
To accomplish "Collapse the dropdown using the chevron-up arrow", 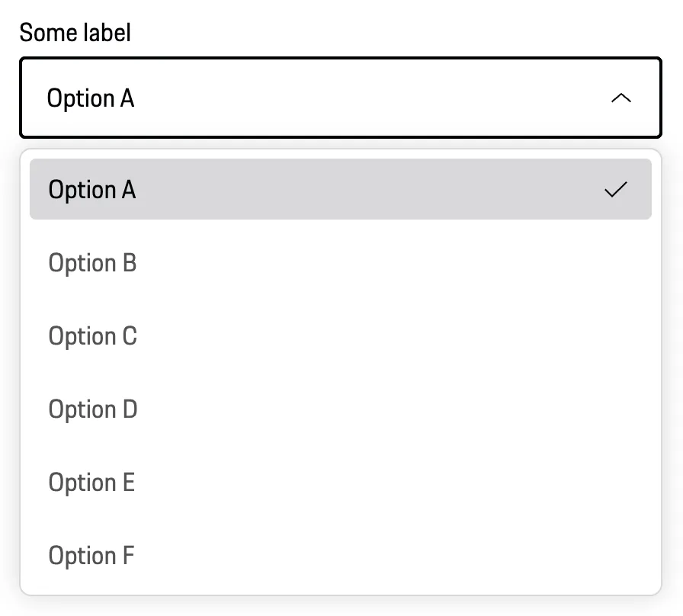I will 621,98.
